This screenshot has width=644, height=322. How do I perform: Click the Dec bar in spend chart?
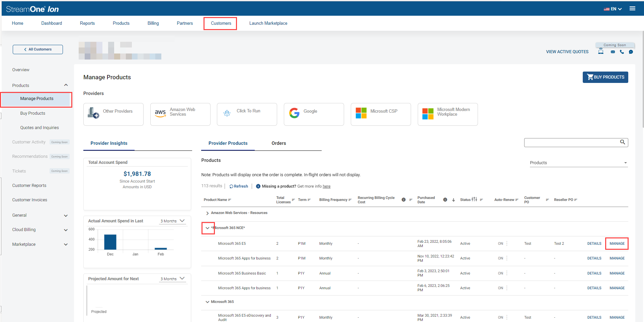point(110,242)
